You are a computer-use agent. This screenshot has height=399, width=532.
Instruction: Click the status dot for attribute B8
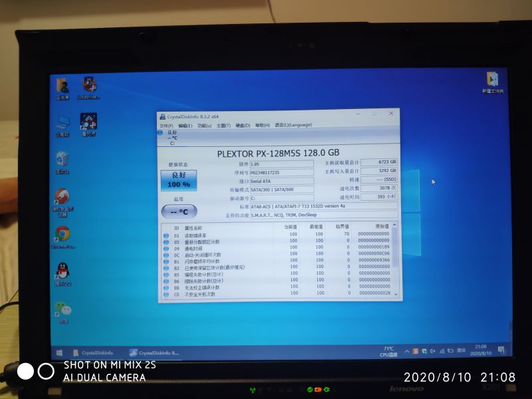coord(166,288)
